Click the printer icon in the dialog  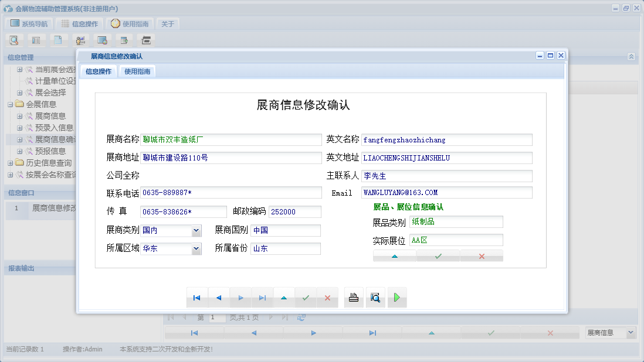pos(354,298)
